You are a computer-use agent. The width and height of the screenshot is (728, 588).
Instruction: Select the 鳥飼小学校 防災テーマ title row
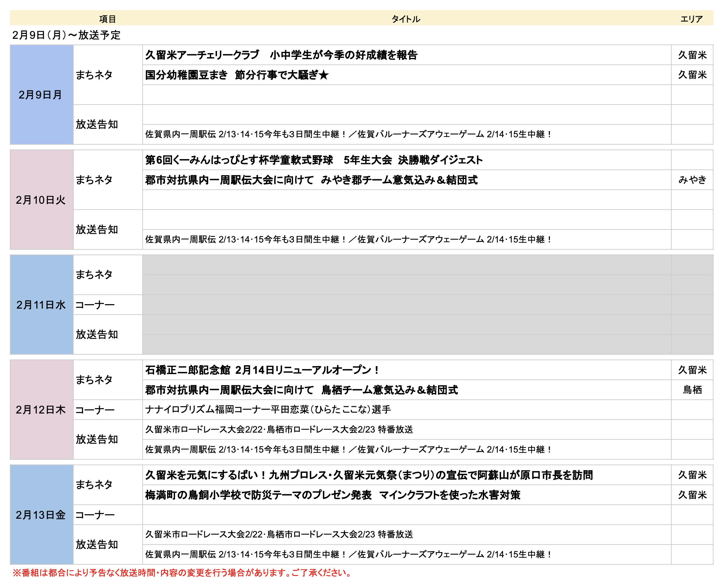333,495
